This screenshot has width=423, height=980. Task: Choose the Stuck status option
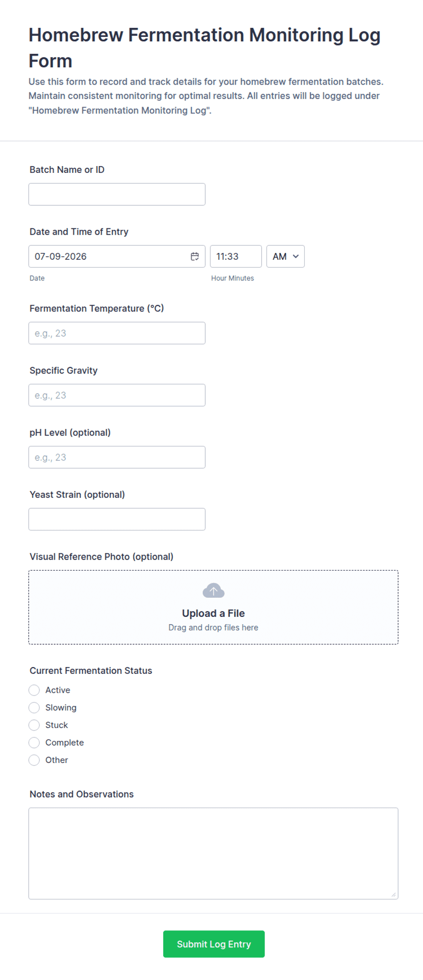pos(34,725)
